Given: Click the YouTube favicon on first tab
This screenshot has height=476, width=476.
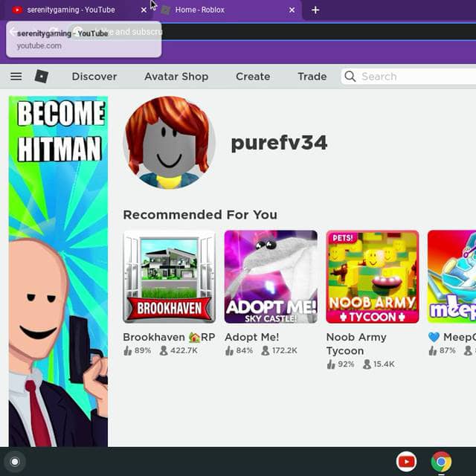Looking at the screenshot, I should coord(17,10).
